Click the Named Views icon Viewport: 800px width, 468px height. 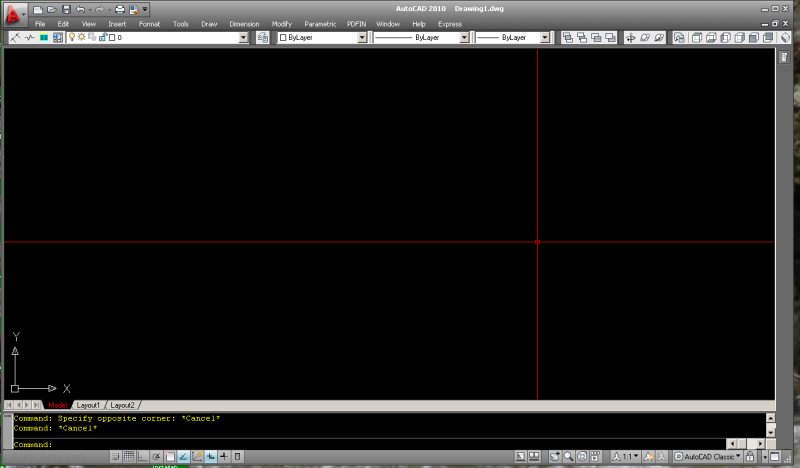(679, 37)
